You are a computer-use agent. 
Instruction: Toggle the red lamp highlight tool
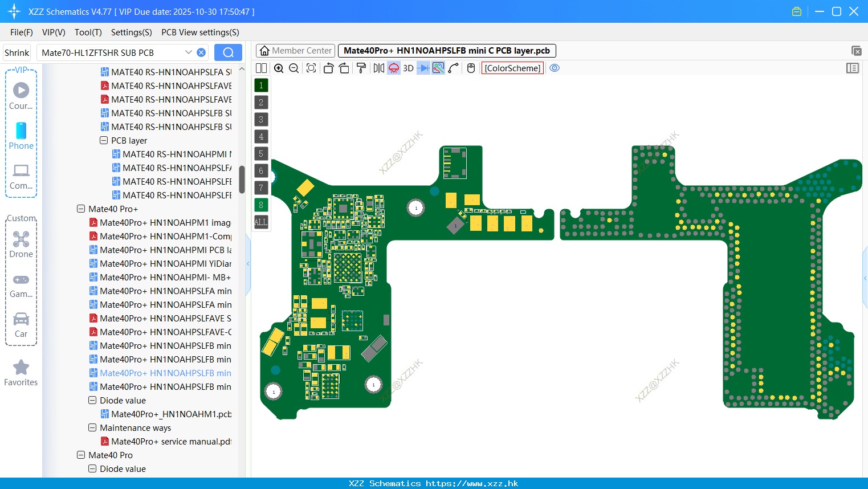tap(394, 68)
